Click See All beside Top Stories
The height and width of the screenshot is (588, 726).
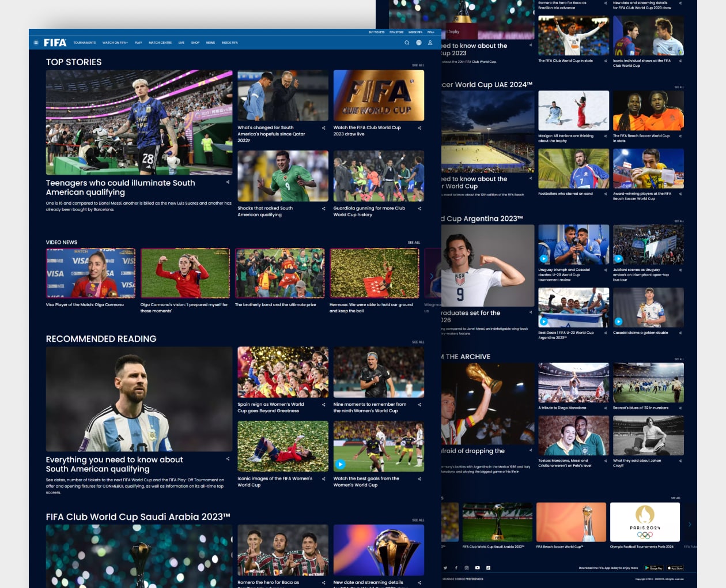(418, 65)
